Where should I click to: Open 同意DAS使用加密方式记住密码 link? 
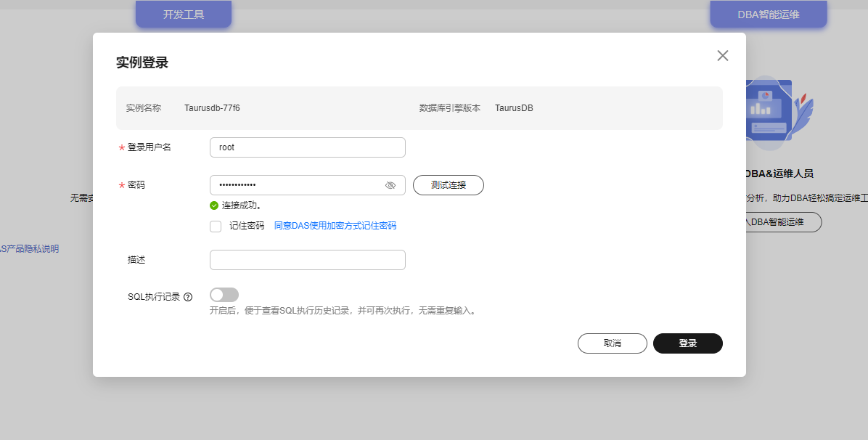[x=335, y=226]
